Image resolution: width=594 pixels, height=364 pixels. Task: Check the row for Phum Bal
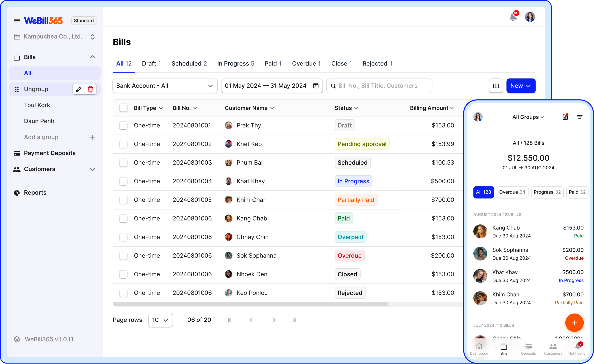123,163
